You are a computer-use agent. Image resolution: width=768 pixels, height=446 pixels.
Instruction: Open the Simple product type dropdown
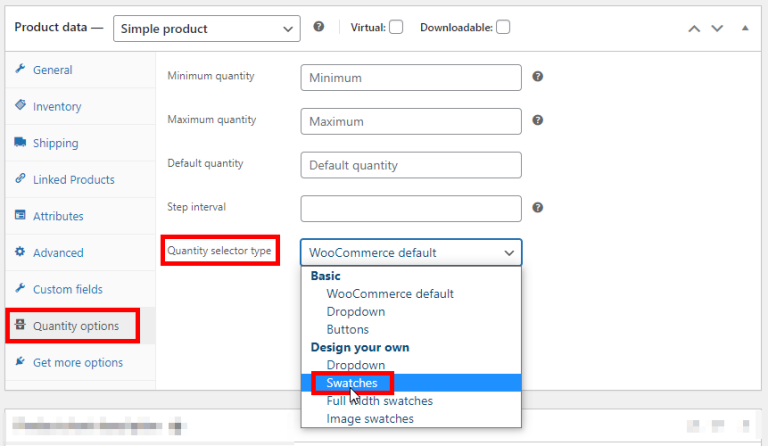coord(207,29)
